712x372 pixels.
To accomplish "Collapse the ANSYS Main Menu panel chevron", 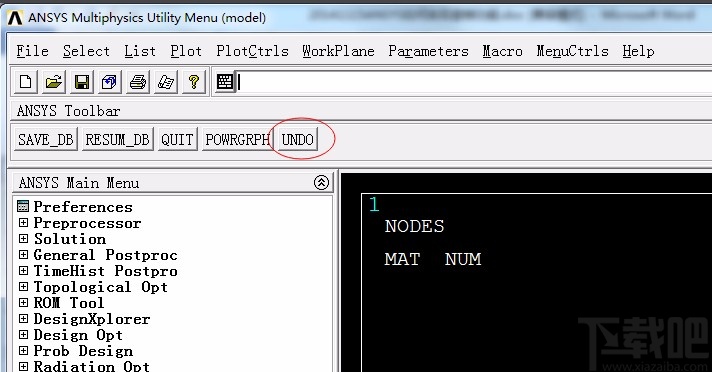I will (321, 183).
